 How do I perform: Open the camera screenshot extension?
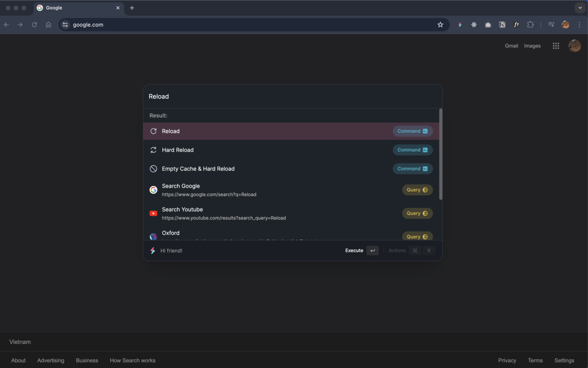pyautogui.click(x=488, y=25)
